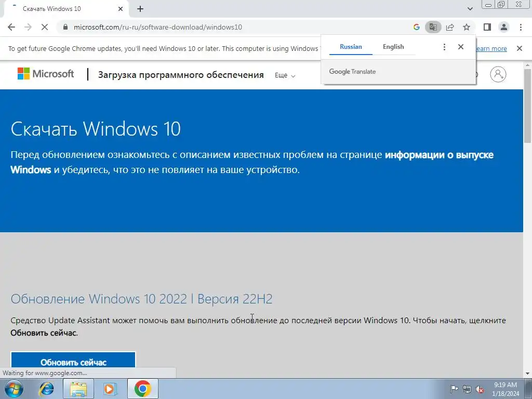Open Загрузка программного обеспечения link
Image resolution: width=532 pixels, height=399 pixels.
(x=181, y=75)
